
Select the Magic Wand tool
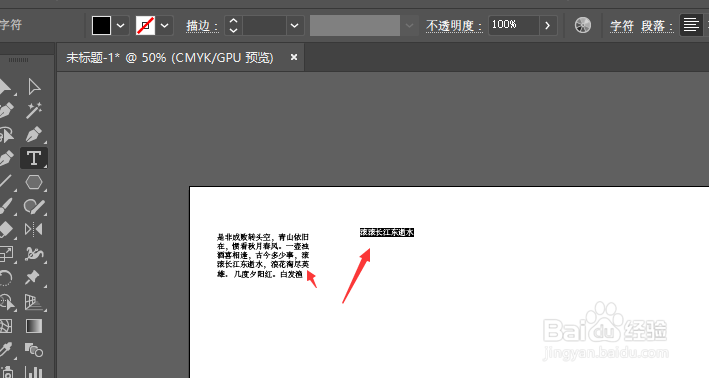click(x=34, y=110)
